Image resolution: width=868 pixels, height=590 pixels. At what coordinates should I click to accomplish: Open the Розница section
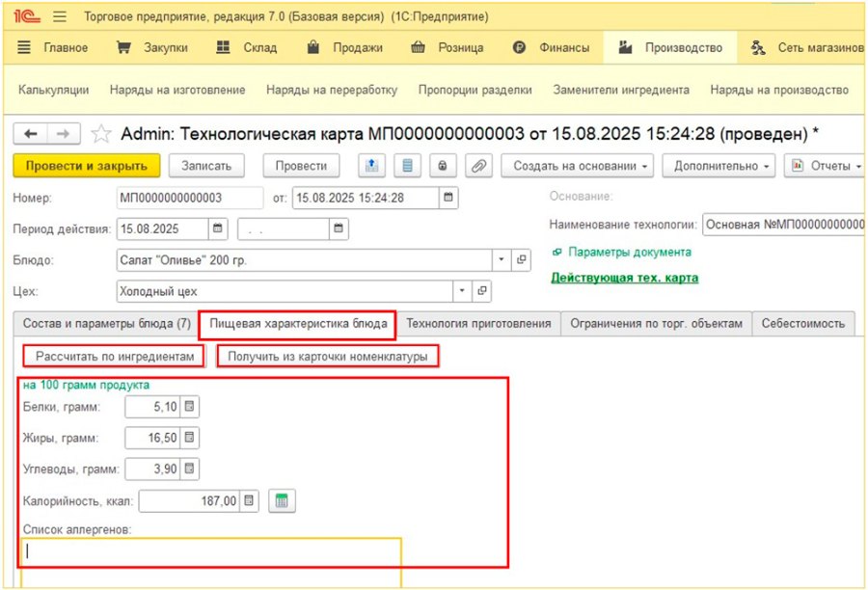coord(448,47)
